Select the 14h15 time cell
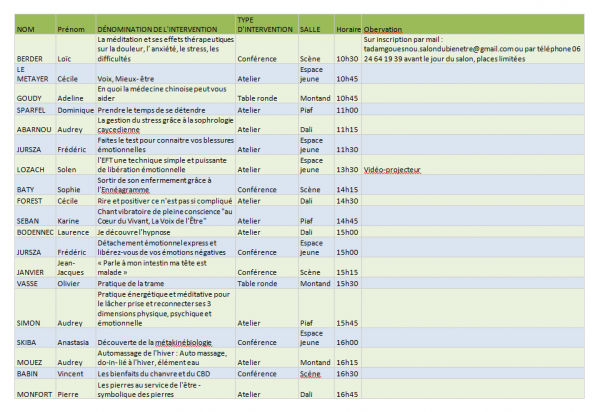Screen dimensions: 599x412 tap(348, 185)
